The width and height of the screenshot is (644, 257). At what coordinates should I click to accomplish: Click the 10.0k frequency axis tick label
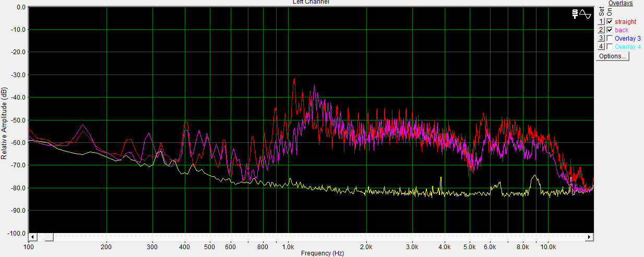tap(548, 246)
